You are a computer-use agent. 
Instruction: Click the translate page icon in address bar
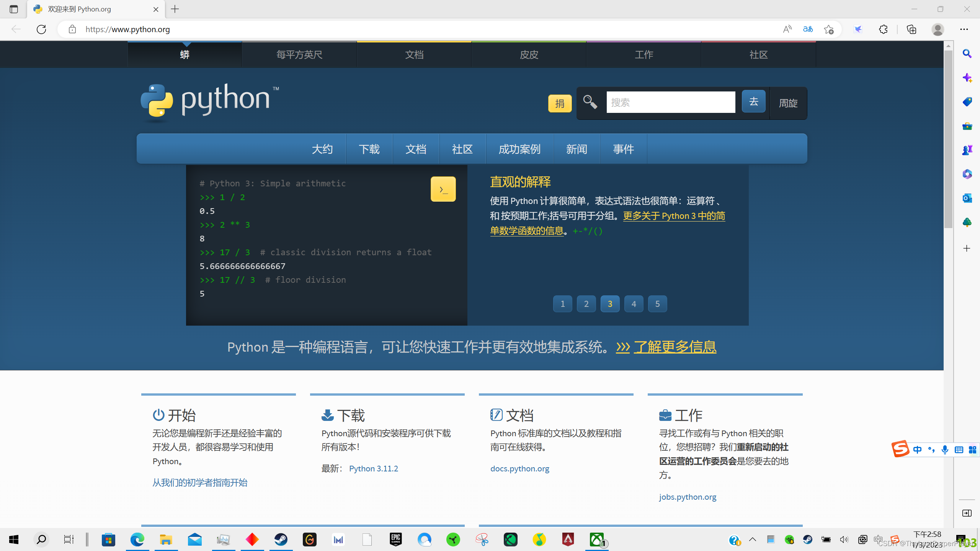click(808, 29)
